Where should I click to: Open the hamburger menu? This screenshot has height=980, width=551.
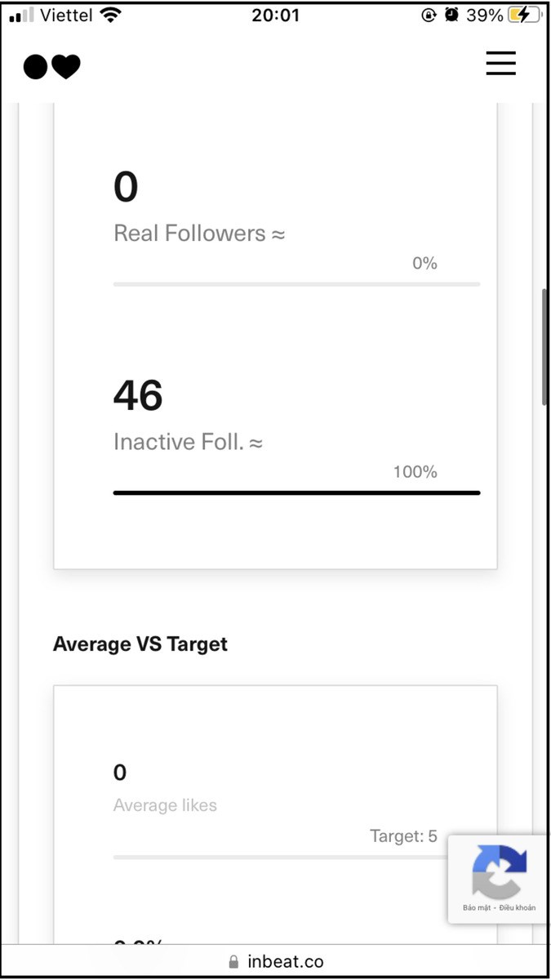(x=500, y=63)
